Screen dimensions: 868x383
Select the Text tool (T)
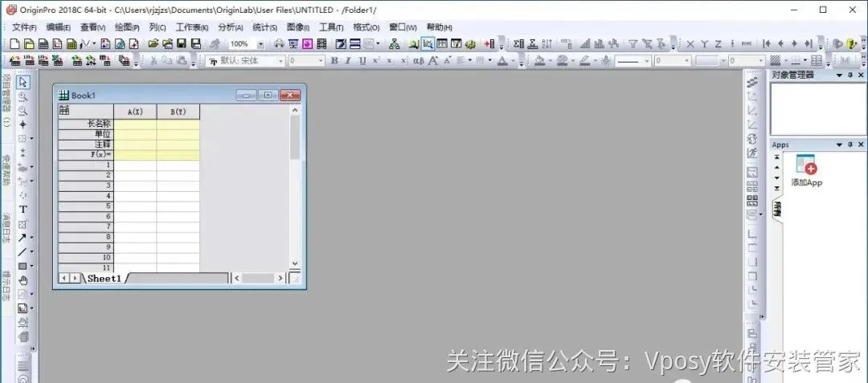click(23, 210)
